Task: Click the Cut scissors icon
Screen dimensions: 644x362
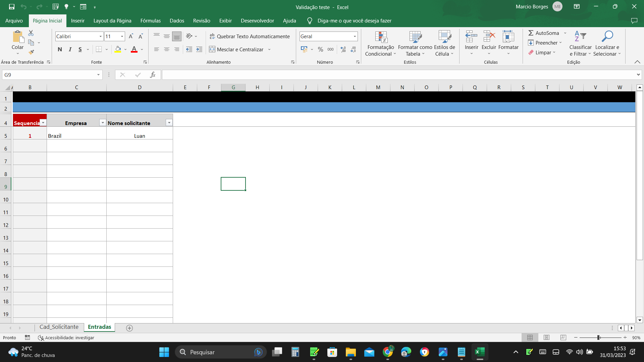Action: (31, 33)
